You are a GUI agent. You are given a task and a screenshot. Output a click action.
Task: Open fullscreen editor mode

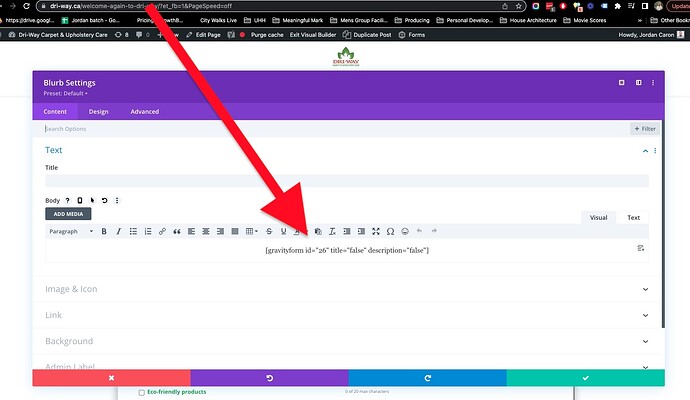click(376, 231)
